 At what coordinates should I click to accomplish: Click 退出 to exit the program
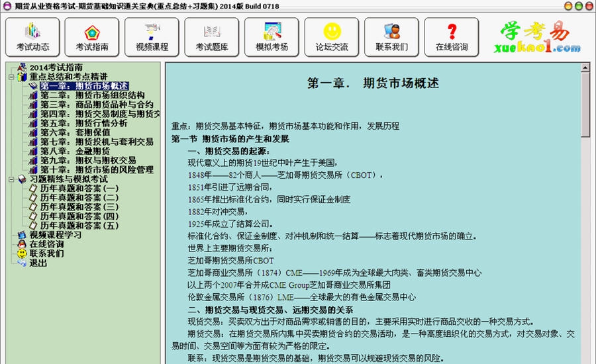pyautogui.click(x=38, y=263)
